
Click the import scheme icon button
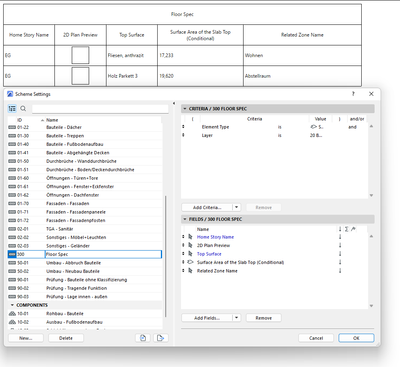[x=143, y=338]
